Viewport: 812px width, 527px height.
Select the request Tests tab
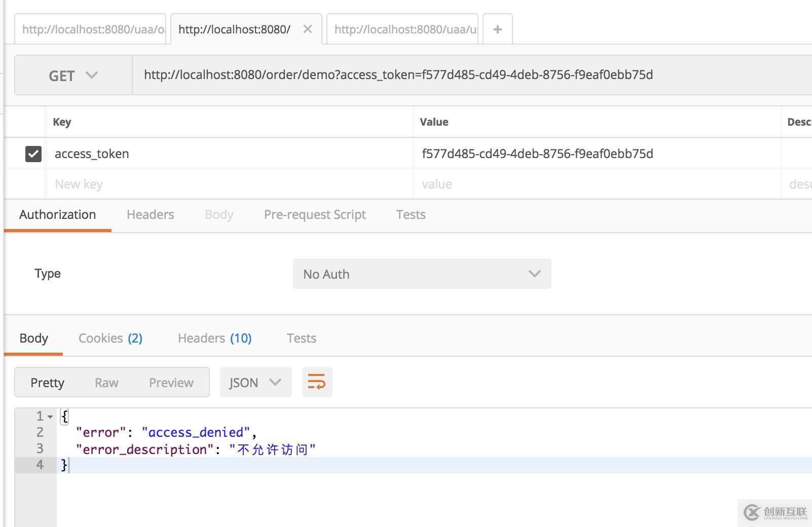point(411,215)
